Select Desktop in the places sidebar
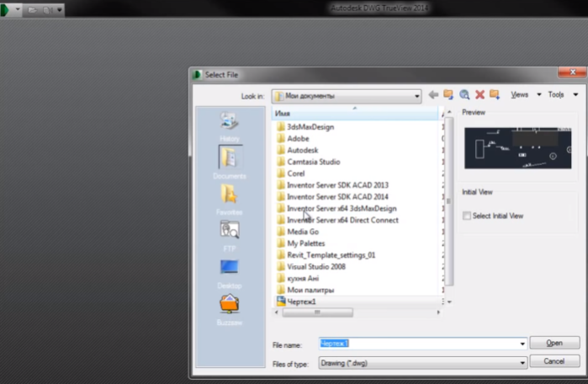Image resolution: width=588 pixels, height=384 pixels. (230, 274)
